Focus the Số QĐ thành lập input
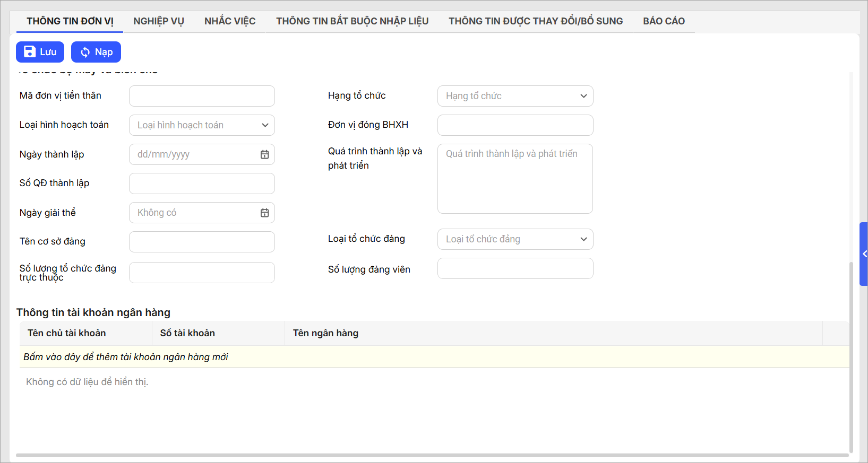This screenshot has width=868, height=463. [202, 184]
